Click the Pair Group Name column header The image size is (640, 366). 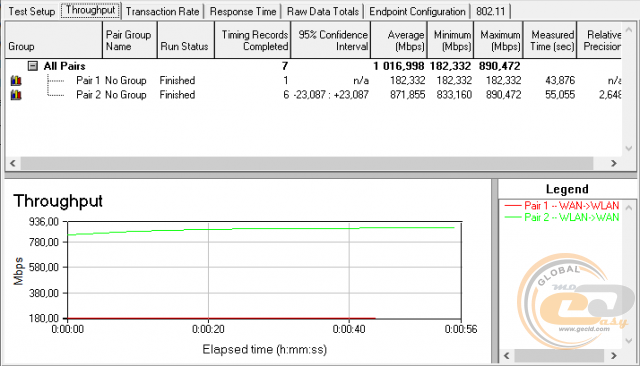click(x=129, y=40)
